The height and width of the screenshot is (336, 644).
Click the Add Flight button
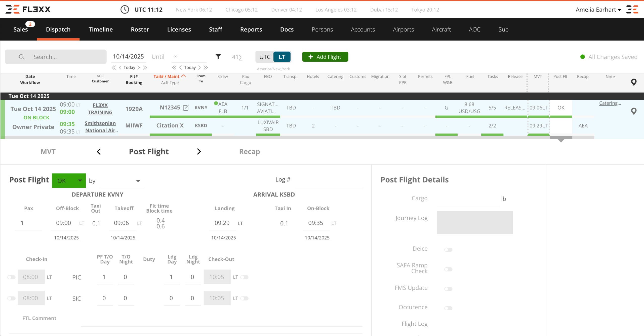click(x=325, y=57)
